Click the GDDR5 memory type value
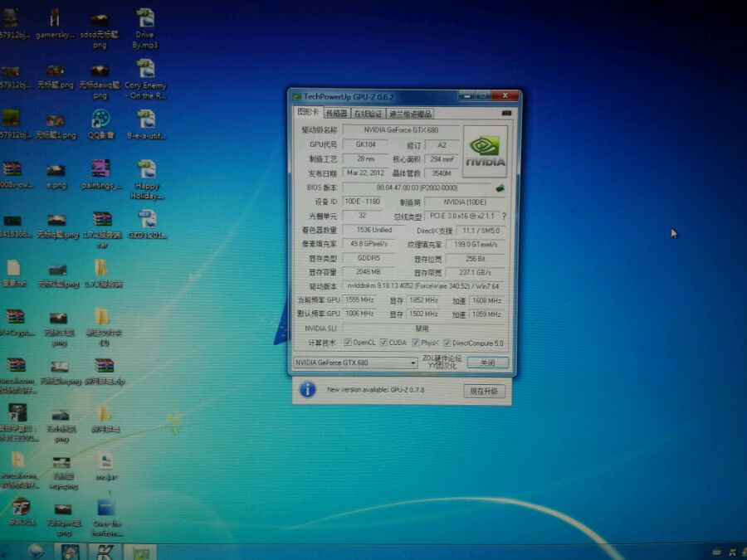747x560 pixels. tap(368, 258)
